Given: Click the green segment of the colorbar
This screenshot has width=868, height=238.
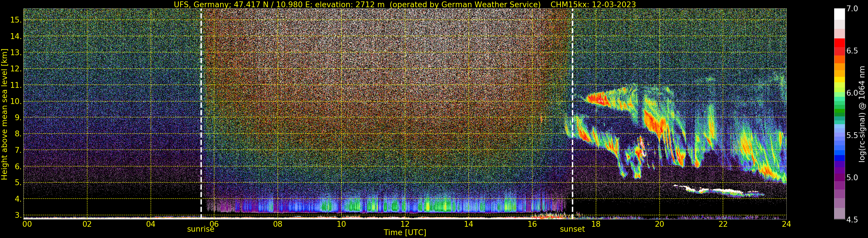Looking at the screenshot, I should pyautogui.click(x=839, y=111).
